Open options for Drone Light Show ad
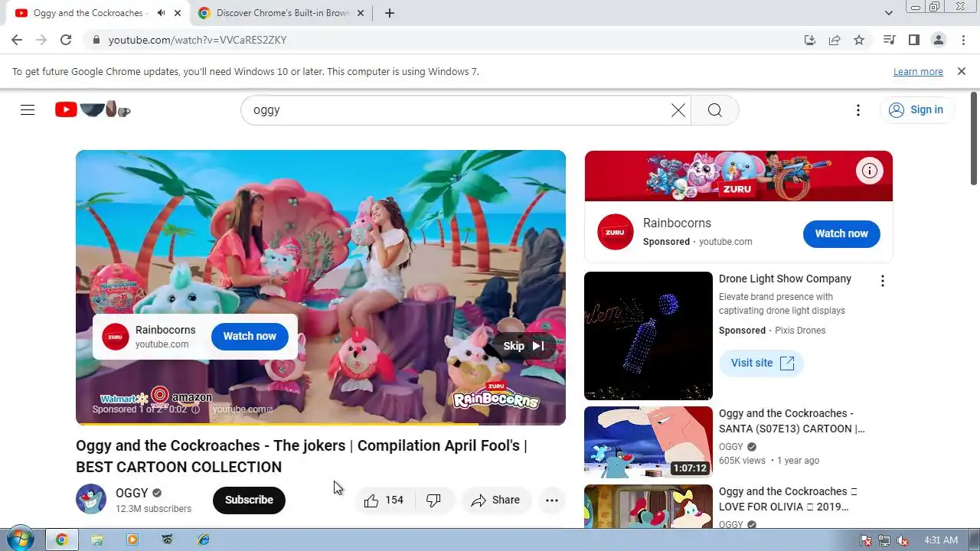 [882, 281]
